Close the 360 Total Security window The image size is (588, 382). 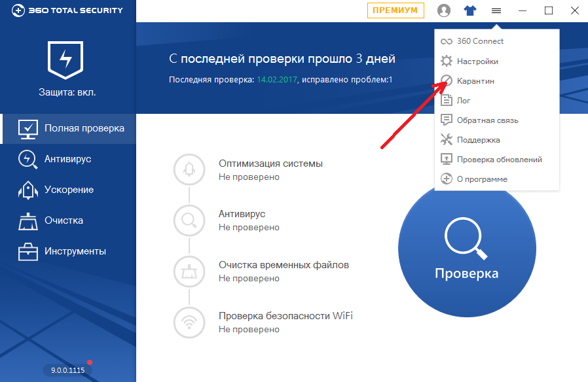pos(575,11)
